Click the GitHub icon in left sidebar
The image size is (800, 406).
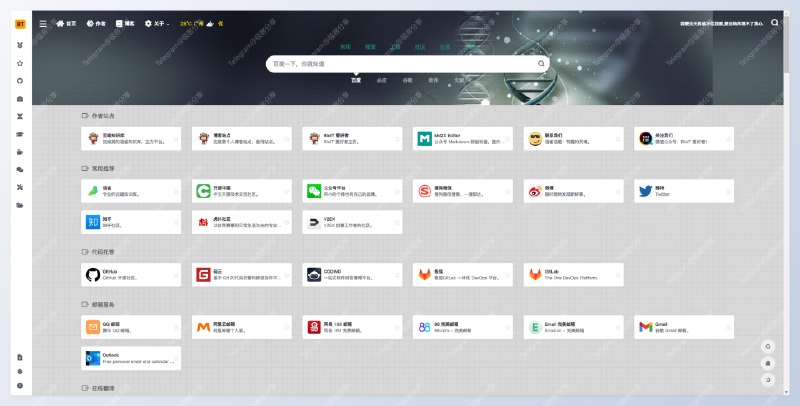[x=20, y=81]
